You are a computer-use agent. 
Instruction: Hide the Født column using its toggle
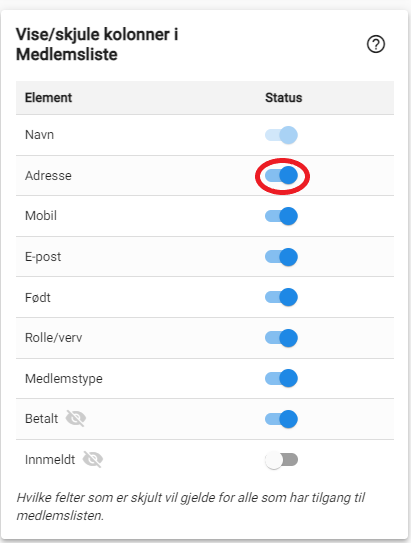[x=281, y=297]
